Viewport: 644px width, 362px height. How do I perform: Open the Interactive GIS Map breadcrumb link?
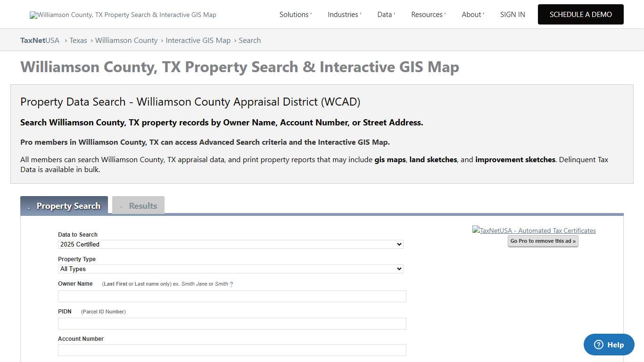pyautogui.click(x=198, y=40)
